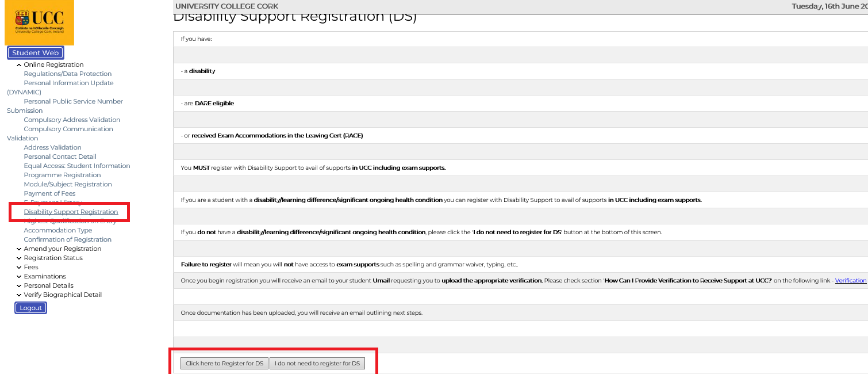Expand Personal Details section
The height and width of the screenshot is (374, 868).
click(x=45, y=285)
